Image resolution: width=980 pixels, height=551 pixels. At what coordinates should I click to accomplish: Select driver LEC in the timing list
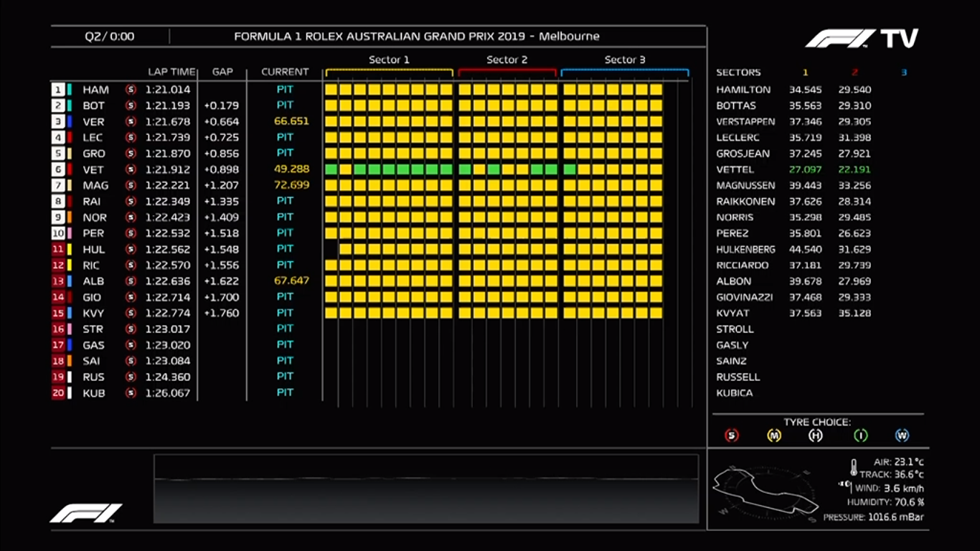click(93, 138)
